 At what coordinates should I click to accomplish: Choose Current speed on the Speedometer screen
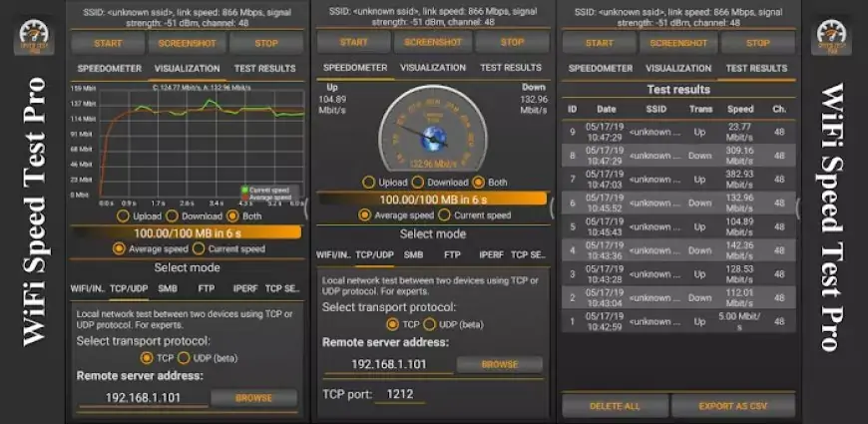[x=475, y=215]
